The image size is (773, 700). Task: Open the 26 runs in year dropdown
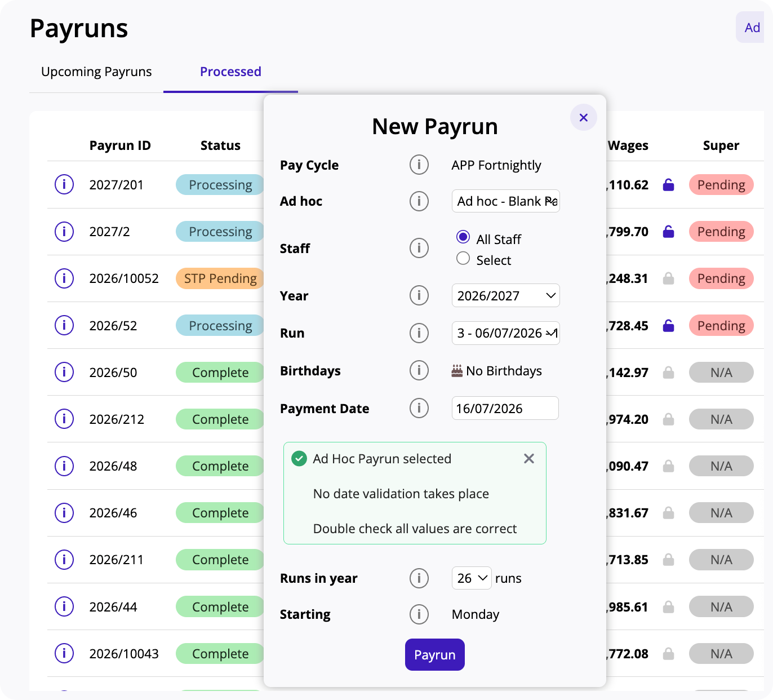click(x=472, y=578)
